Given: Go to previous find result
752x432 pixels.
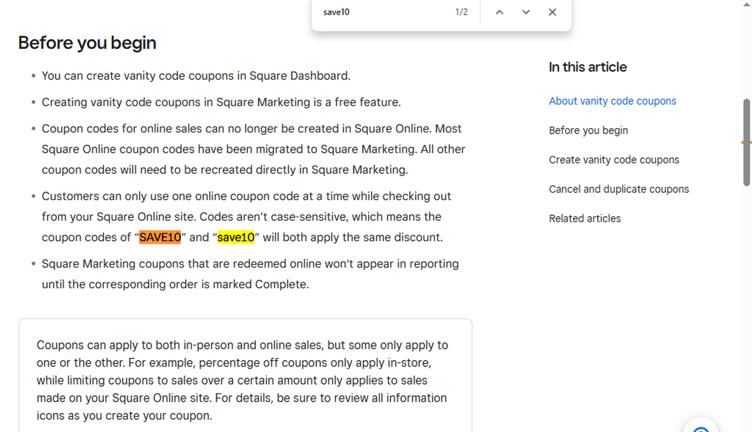Looking at the screenshot, I should [x=499, y=12].
